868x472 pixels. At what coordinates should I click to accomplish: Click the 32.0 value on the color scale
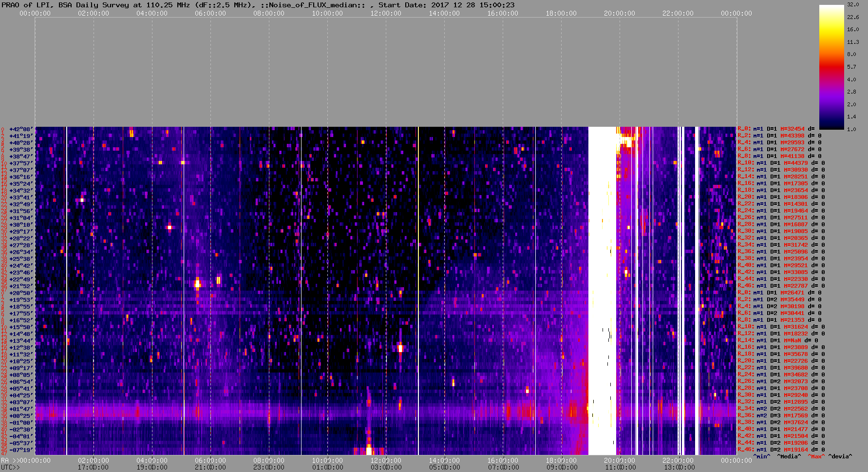click(x=853, y=4)
